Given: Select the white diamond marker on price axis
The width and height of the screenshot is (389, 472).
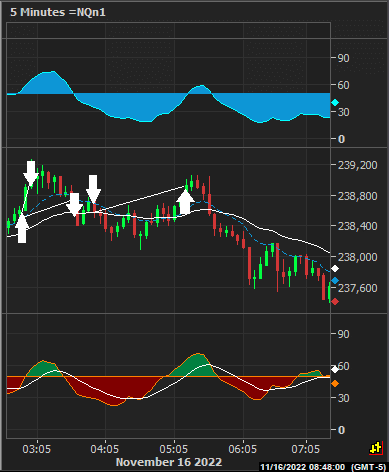Looking at the screenshot, I should point(335,269).
